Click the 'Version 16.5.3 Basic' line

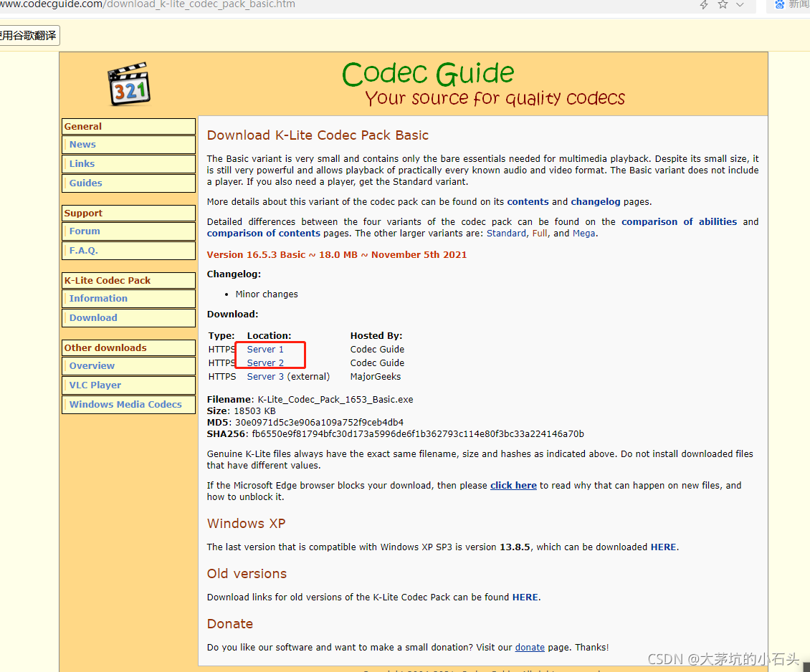tap(337, 255)
